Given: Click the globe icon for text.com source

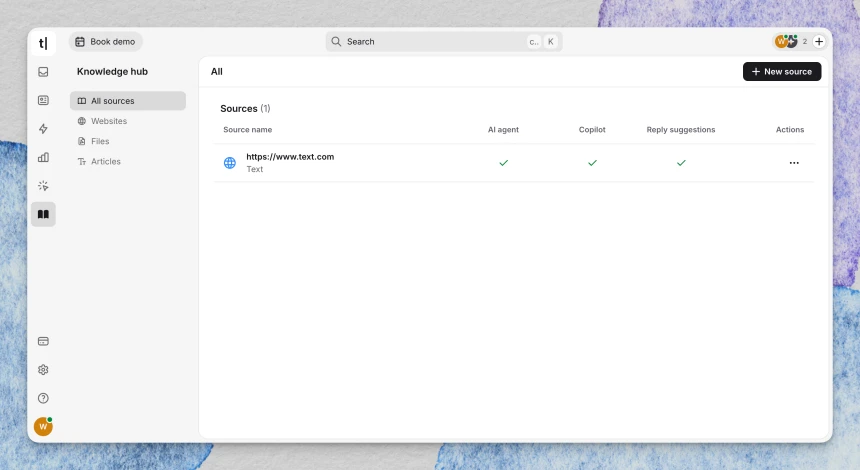Looking at the screenshot, I should [230, 163].
